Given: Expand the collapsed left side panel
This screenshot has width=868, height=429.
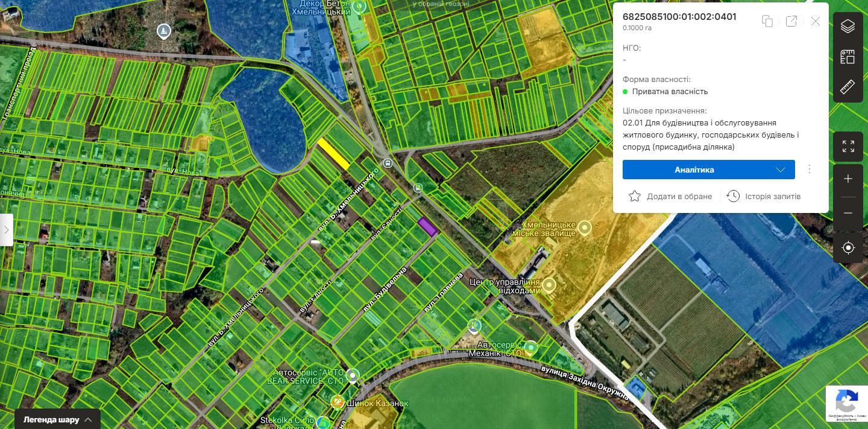Looking at the screenshot, I should click(x=6, y=230).
